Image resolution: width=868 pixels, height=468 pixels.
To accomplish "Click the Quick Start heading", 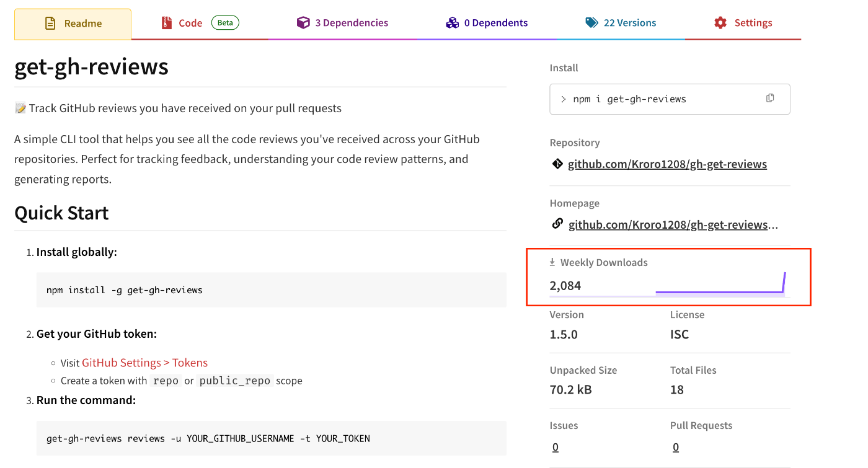I will point(61,213).
